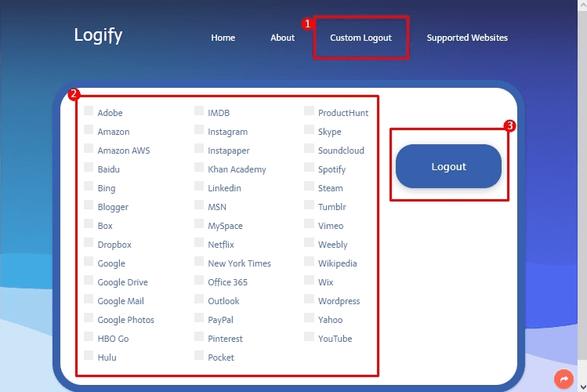This screenshot has height=392, width=587.
Task: Check the Bing checkbox
Action: (89, 186)
